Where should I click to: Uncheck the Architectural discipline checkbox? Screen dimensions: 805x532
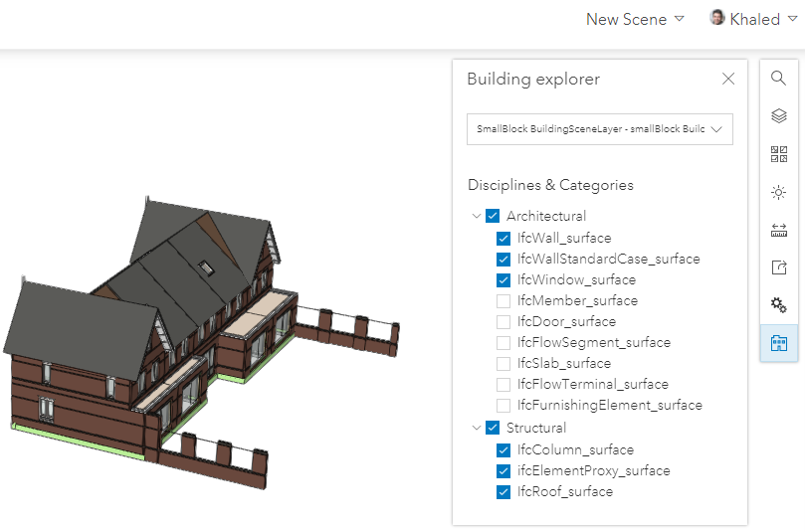point(493,216)
